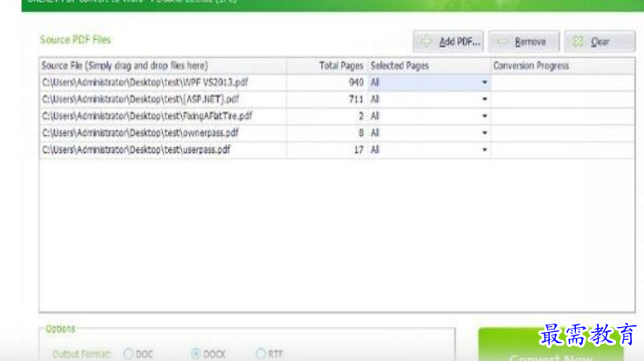Image resolution: width=644 pixels, height=361 pixels.
Task: Click the 17 total pages cell
Action: (327, 149)
